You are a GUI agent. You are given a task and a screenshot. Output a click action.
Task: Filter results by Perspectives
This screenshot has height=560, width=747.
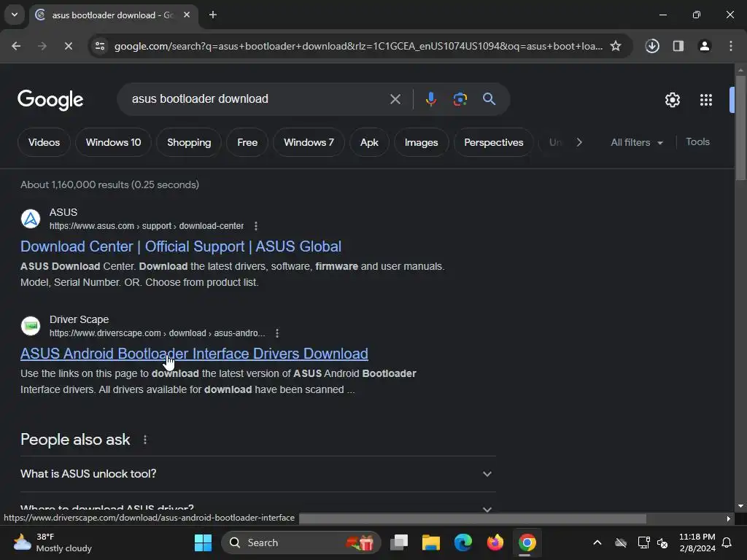494,142
